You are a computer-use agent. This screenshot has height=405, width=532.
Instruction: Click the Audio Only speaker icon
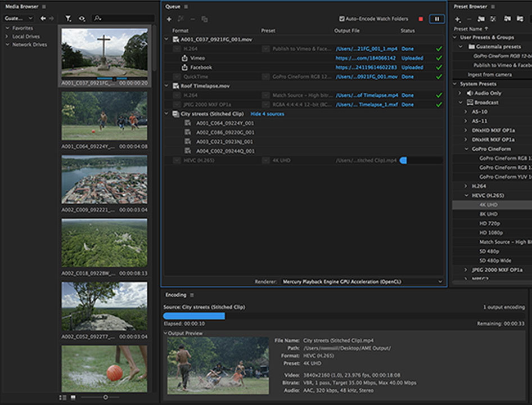click(x=470, y=93)
